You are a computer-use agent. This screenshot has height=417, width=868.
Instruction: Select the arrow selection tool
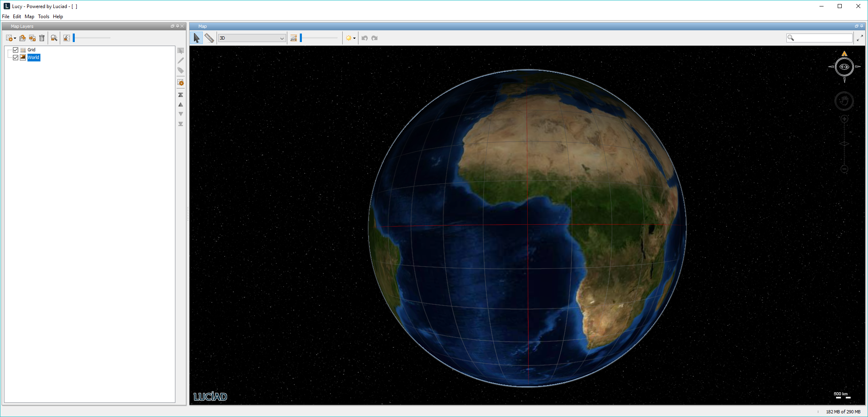point(196,38)
